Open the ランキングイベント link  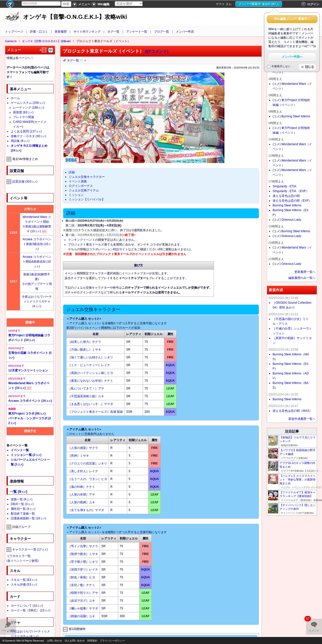coord(81,240)
